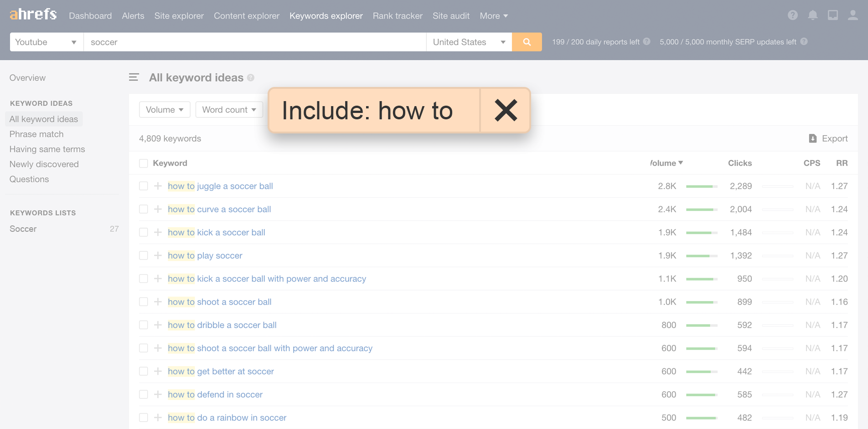The image size is (868, 429).
Task: Click the Volume sort arrow in column header
Action: click(681, 163)
